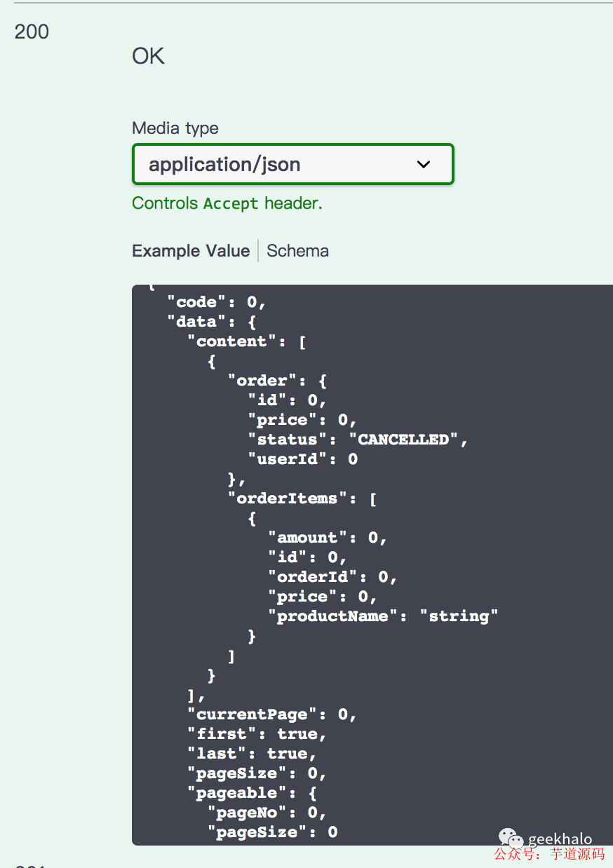Open the Media type application/json dropdown

click(292, 164)
